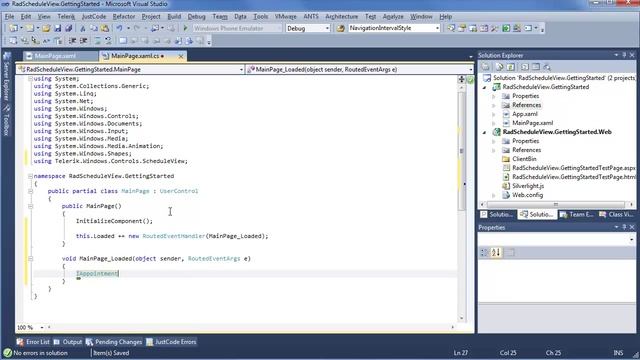
Task: Click the Categorized view icon in Properties
Action: coord(484,253)
